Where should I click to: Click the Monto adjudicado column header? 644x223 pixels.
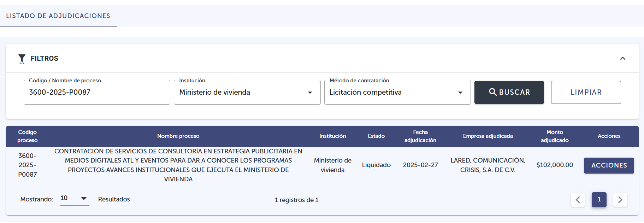(x=555, y=136)
